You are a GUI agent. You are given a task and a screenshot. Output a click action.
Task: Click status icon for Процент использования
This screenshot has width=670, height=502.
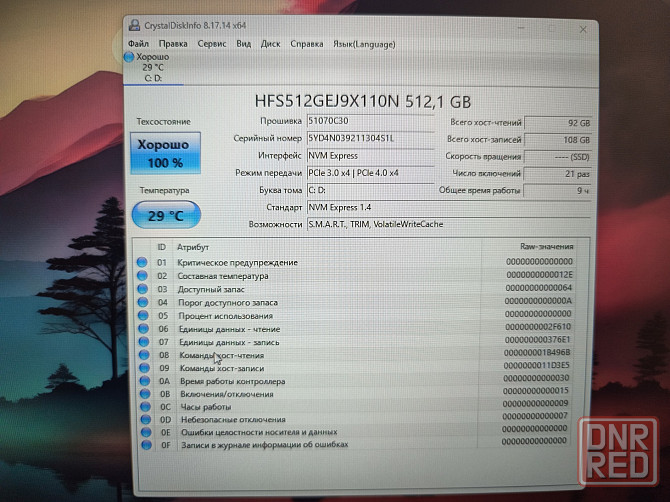click(143, 315)
